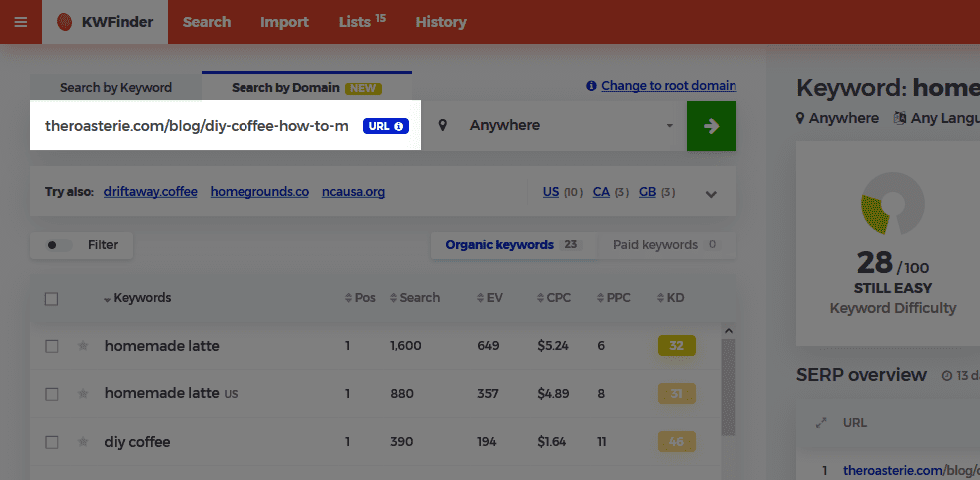980x480 pixels.
Task: Click KD 31 badge for homemade latte US
Action: tap(677, 394)
